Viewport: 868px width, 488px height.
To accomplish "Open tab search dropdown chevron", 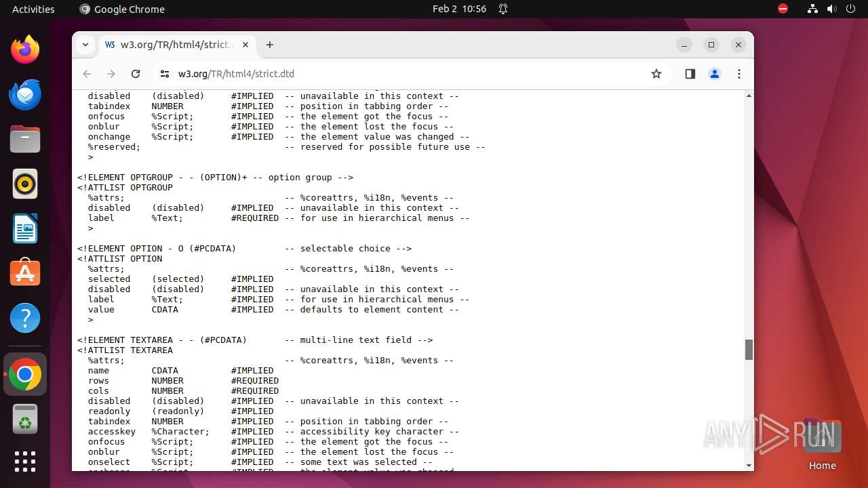I will point(85,45).
